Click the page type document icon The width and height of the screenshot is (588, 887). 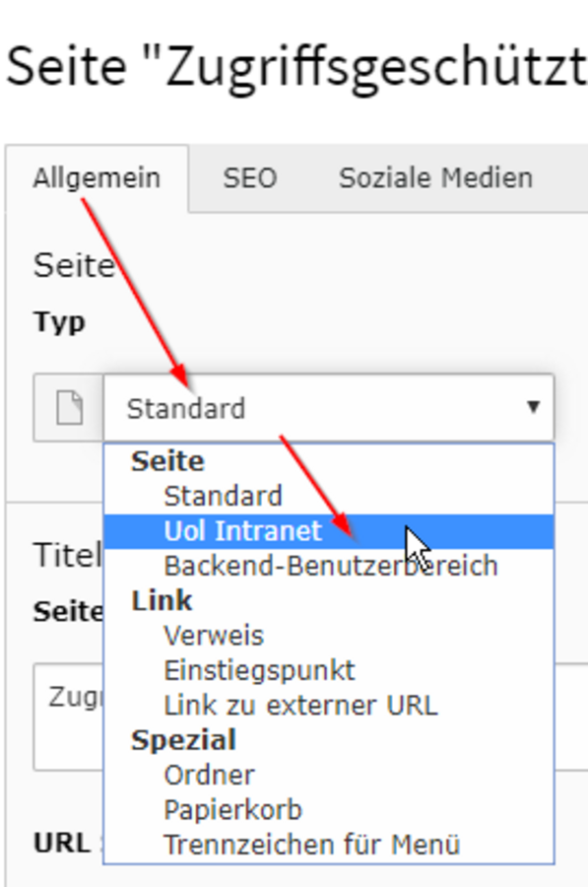(70, 407)
